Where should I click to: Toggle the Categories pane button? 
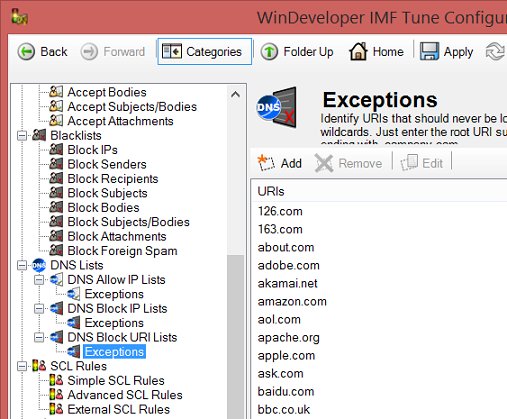(204, 52)
